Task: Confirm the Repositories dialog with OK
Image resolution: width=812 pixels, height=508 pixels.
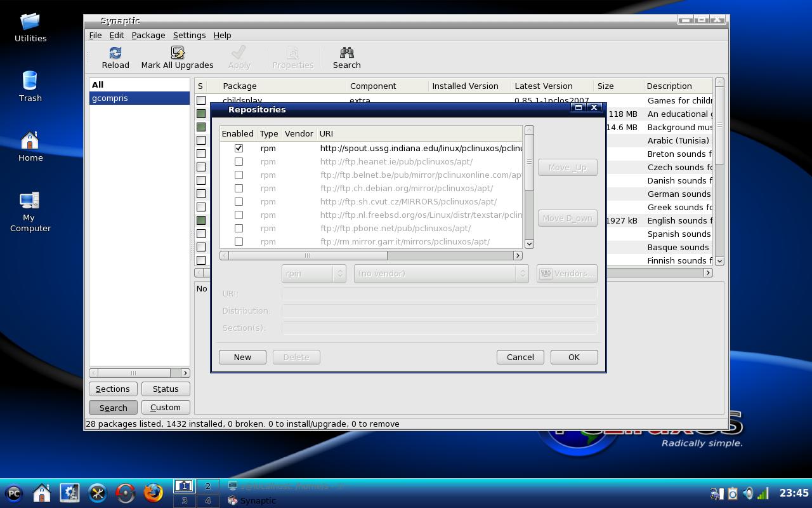Action: pyautogui.click(x=574, y=357)
